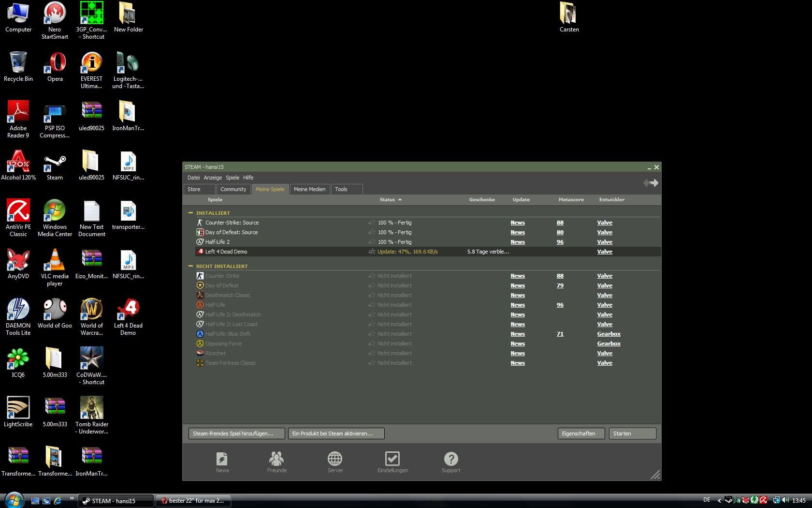The width and height of the screenshot is (812, 508).
Task: Click 'Ein Produkt bei Steam aktivieren...' button
Action: pos(336,433)
